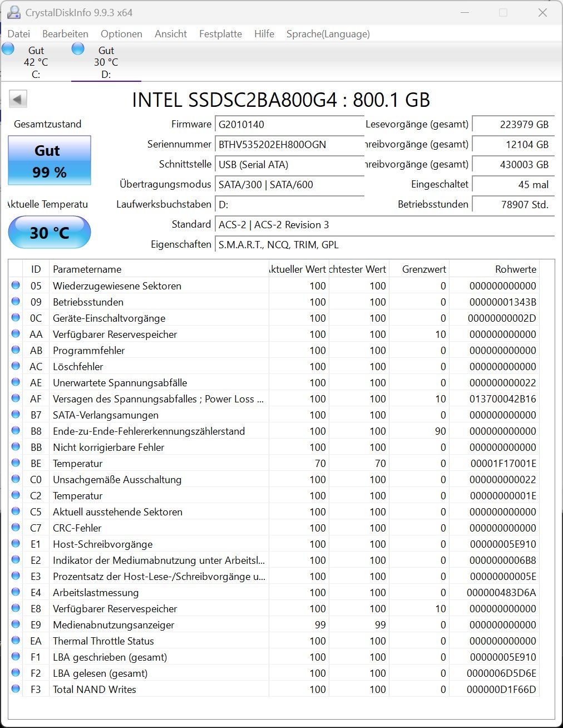Click status orb for Arbeitslastmessung

(x=16, y=592)
